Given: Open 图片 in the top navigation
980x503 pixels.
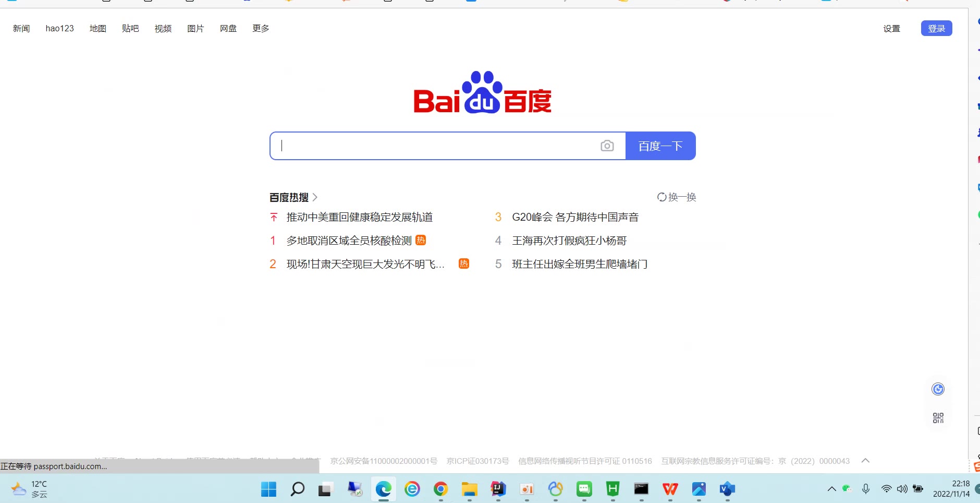Looking at the screenshot, I should point(195,28).
